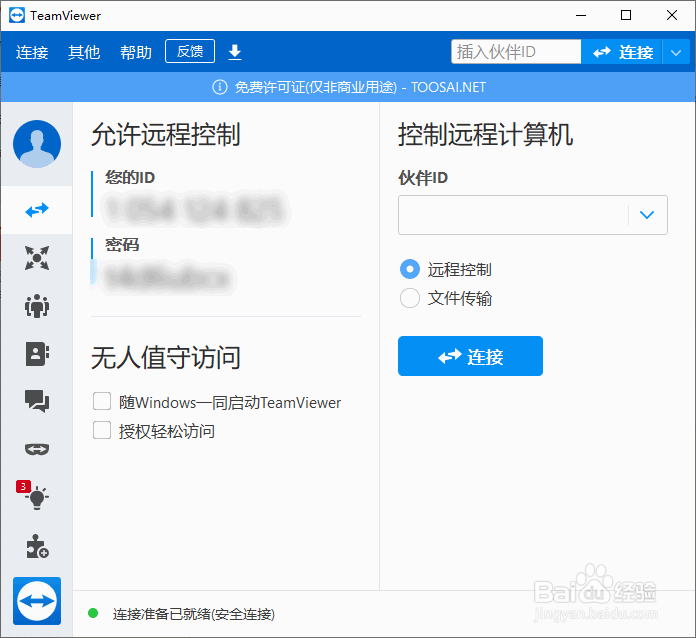
Task: Select 文件传输 radio button
Action: tap(410, 298)
